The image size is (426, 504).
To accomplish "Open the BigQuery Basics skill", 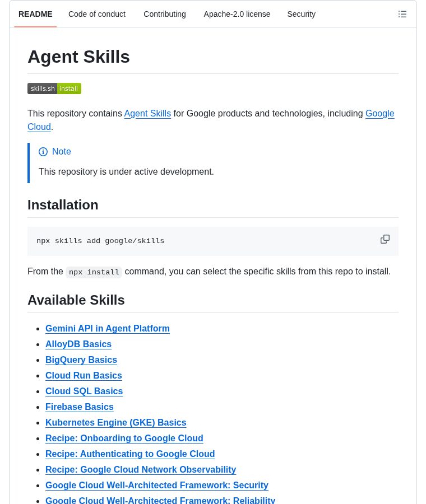I will click(x=81, y=360).
